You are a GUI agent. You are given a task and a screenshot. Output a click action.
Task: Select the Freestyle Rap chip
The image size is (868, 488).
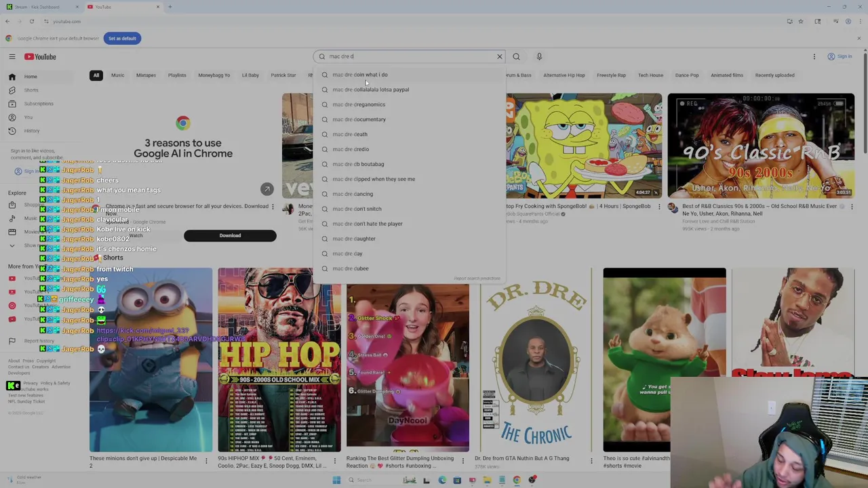(611, 75)
